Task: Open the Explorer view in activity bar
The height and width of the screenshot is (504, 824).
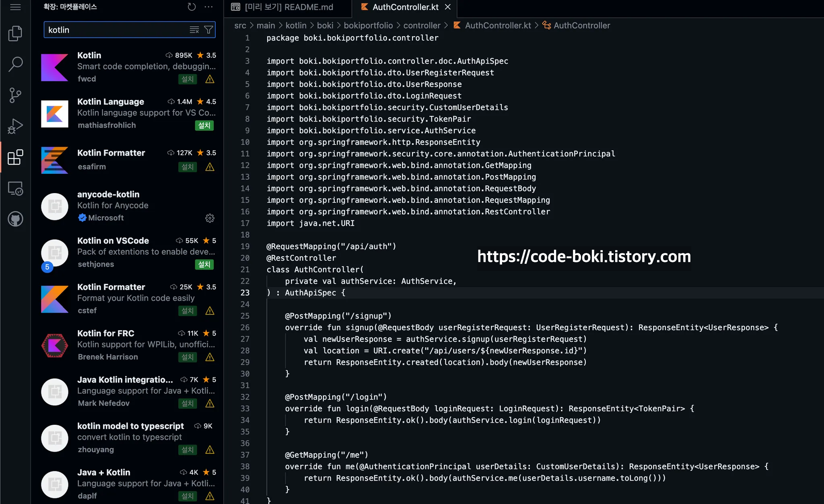Action: click(x=15, y=33)
